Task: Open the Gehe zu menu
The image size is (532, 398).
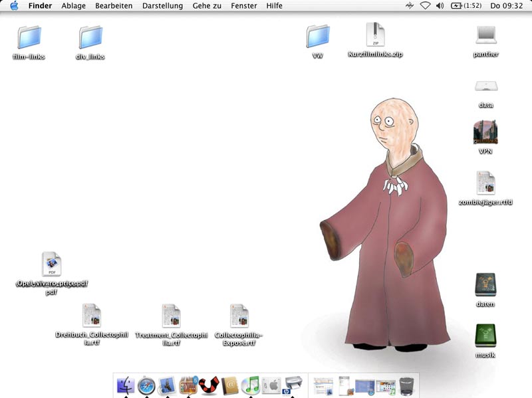Action: (x=207, y=6)
